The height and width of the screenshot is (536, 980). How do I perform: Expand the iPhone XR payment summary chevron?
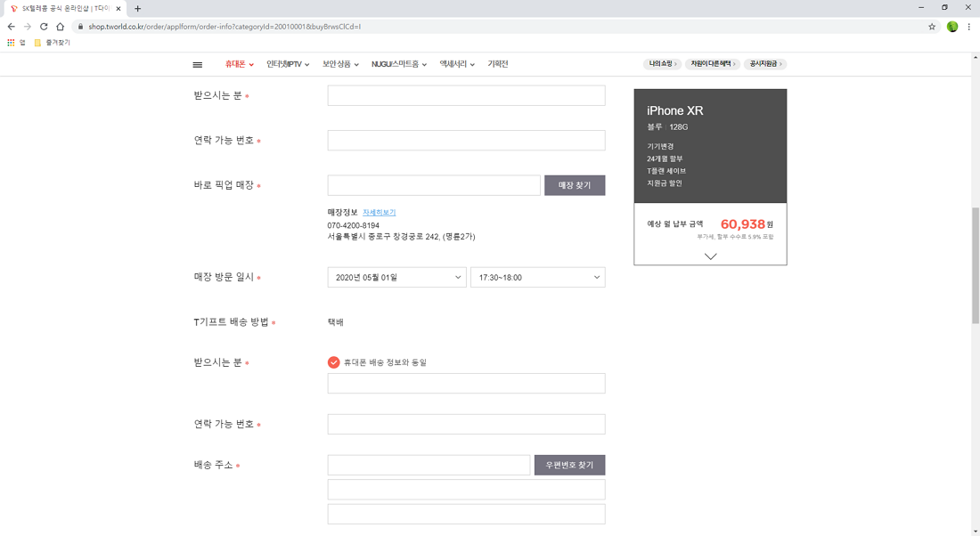point(711,256)
